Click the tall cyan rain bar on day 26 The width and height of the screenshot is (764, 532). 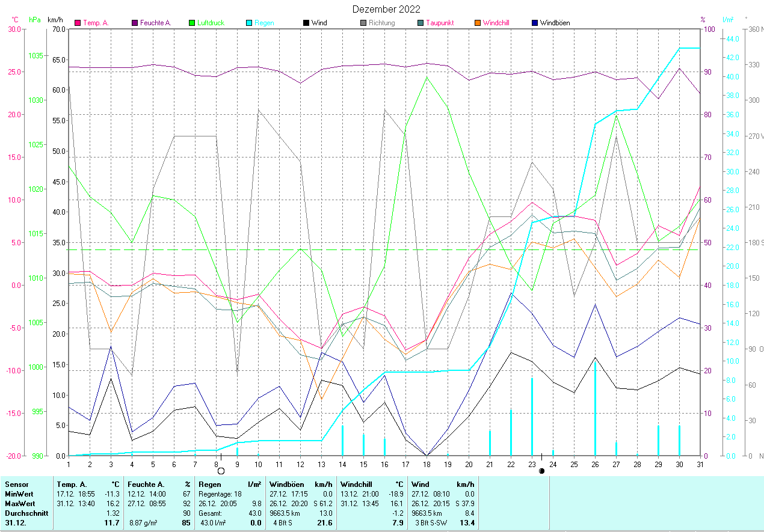595,409
